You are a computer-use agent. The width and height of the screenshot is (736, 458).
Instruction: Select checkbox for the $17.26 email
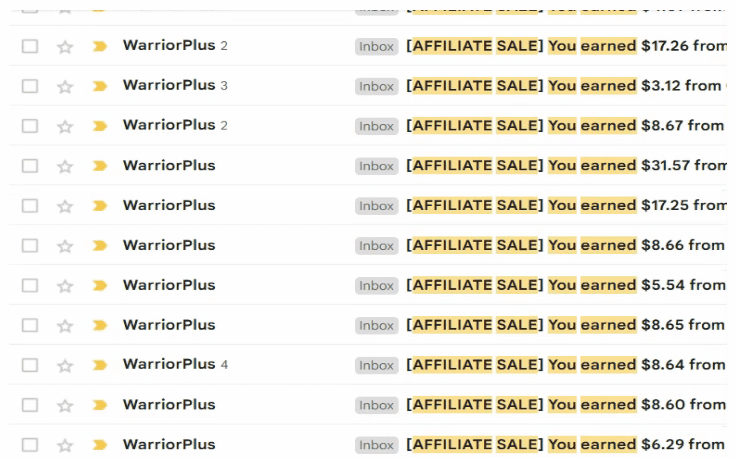pyautogui.click(x=30, y=47)
